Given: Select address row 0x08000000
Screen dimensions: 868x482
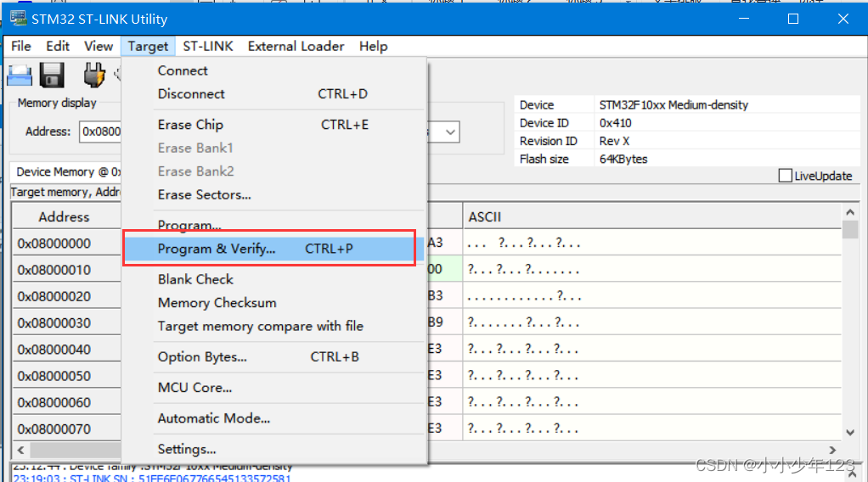Looking at the screenshot, I should 54,244.
